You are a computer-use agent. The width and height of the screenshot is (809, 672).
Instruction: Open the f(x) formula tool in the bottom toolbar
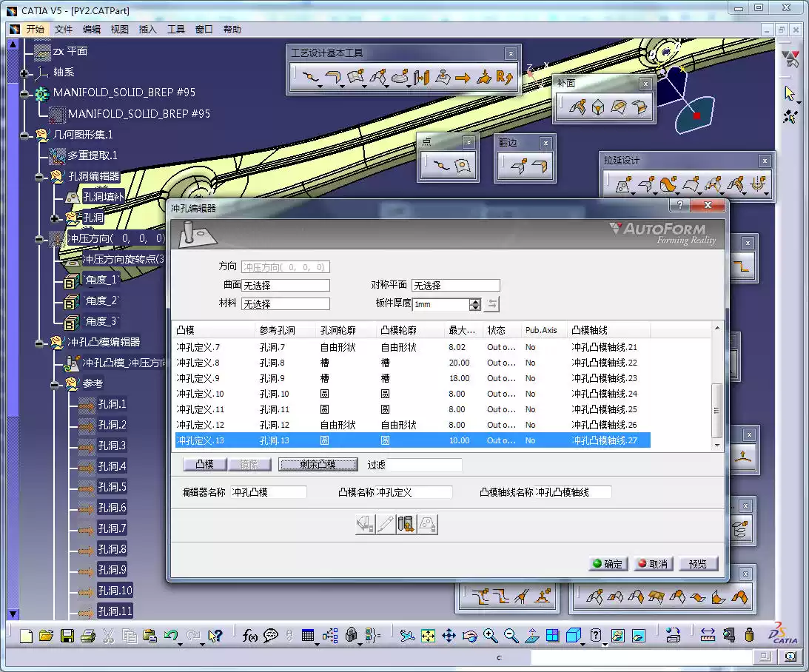coord(250,635)
